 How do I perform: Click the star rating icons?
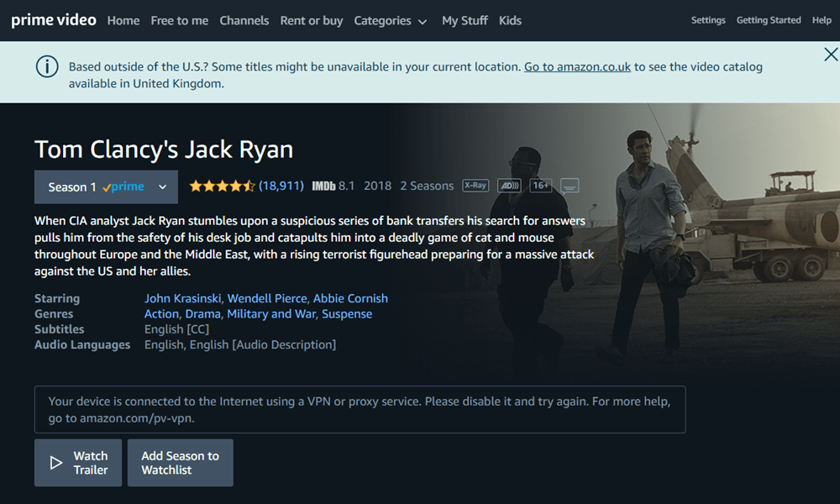click(222, 186)
